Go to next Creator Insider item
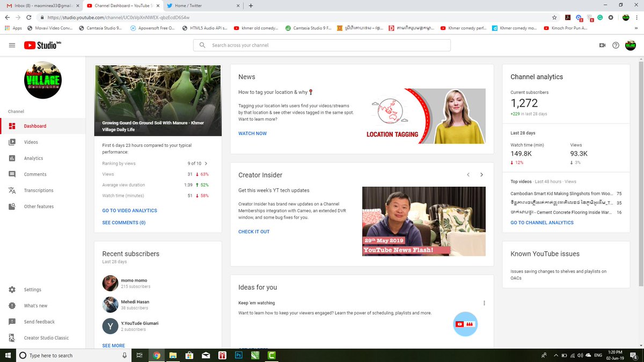 (x=481, y=175)
